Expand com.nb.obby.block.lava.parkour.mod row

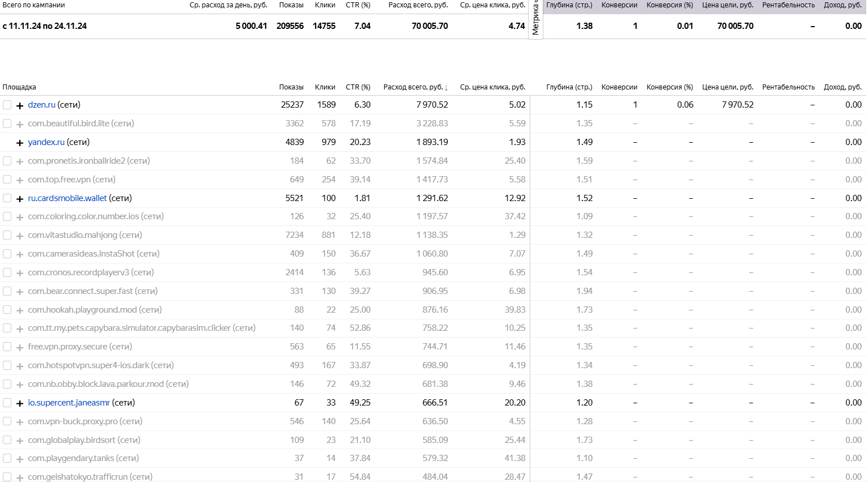click(x=20, y=385)
